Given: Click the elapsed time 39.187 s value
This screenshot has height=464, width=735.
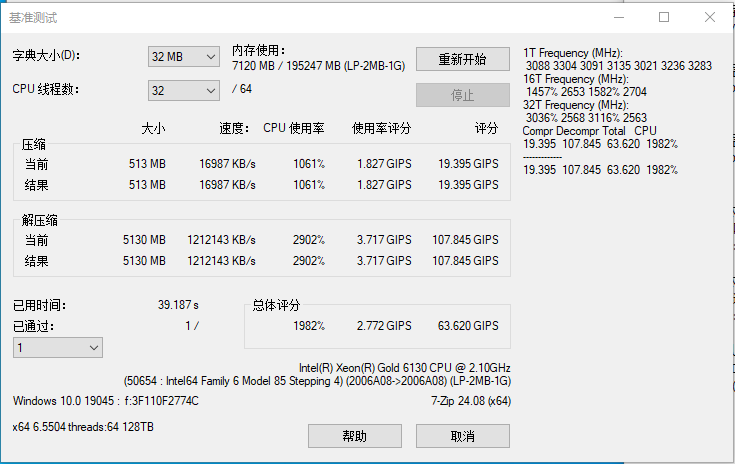Looking at the screenshot, I should [x=178, y=305].
